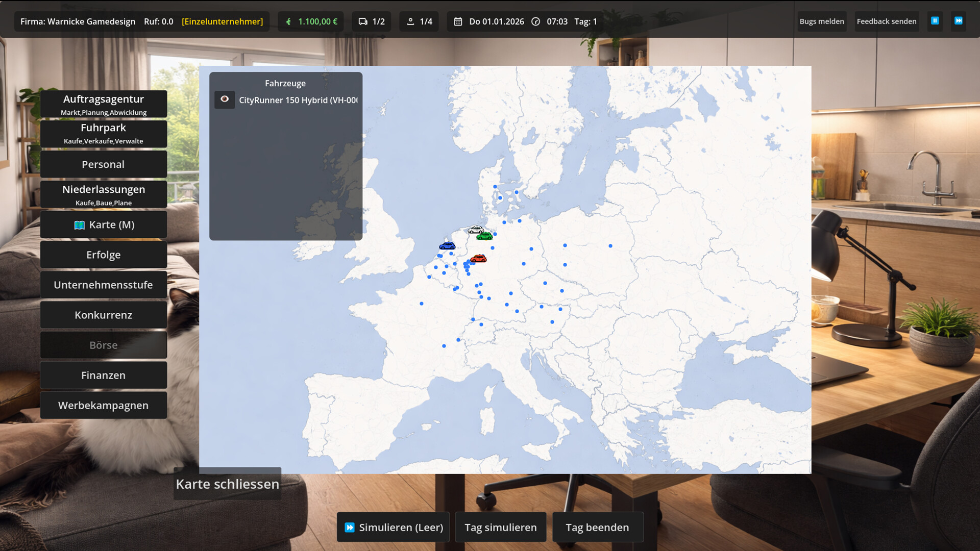Click the euro balance indicator
Image resolution: width=980 pixels, height=551 pixels.
point(311,21)
